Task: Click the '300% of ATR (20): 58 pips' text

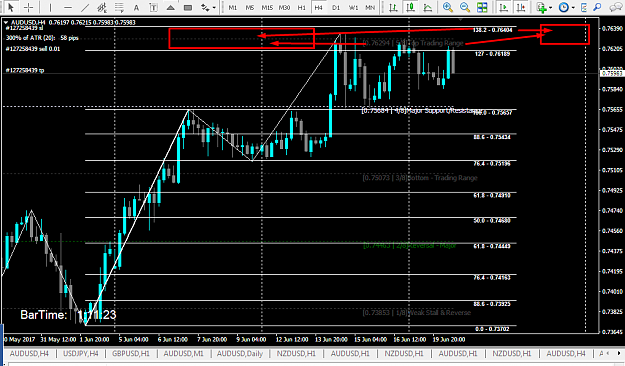Action: pyautogui.click(x=42, y=38)
